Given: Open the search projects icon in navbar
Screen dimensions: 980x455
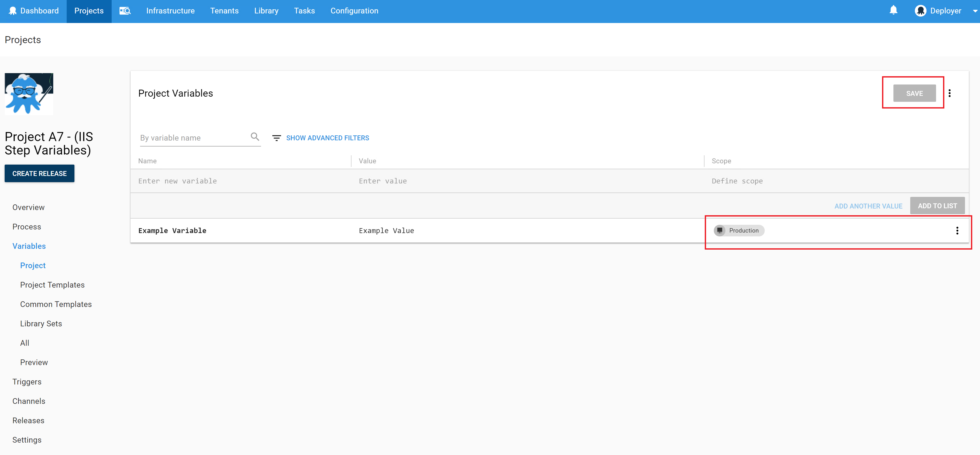Looking at the screenshot, I should coord(125,11).
